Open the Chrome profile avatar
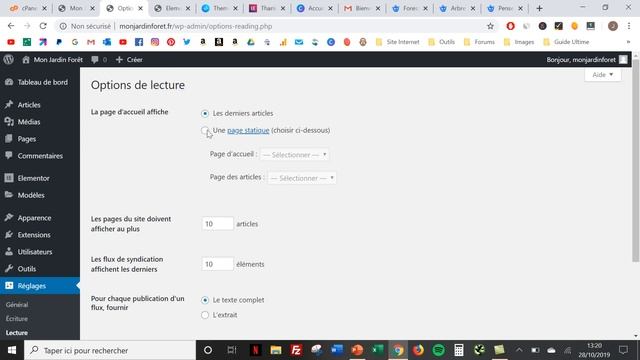This screenshot has height=360, width=640. pyautogui.click(x=612, y=26)
